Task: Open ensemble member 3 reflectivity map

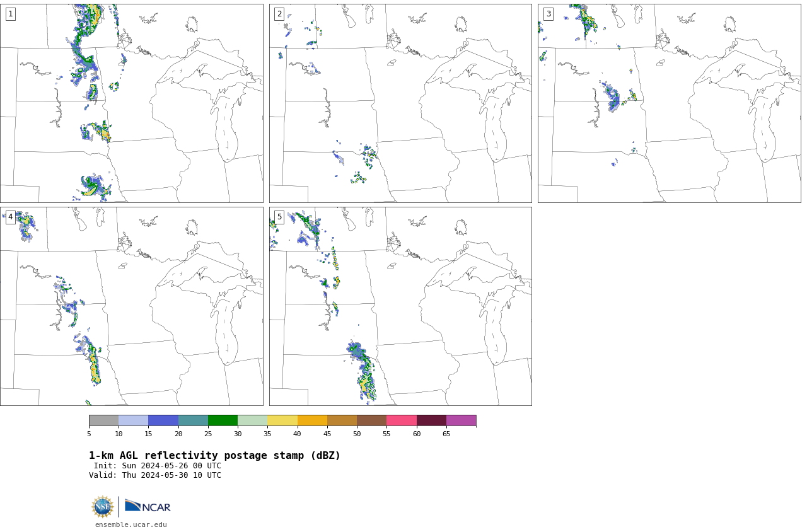Action: [x=669, y=103]
